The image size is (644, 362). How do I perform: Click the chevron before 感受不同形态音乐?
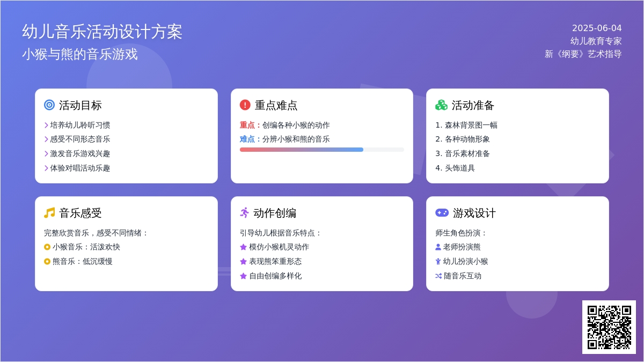pyautogui.click(x=46, y=139)
